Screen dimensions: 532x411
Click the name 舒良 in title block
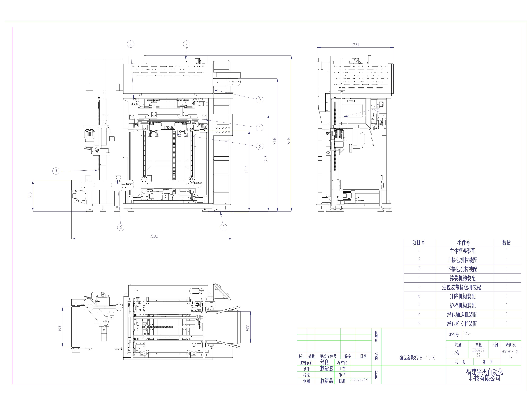click(x=324, y=362)
